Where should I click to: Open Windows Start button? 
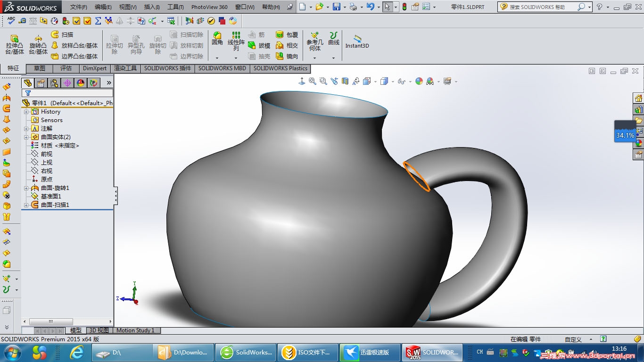[12, 352]
